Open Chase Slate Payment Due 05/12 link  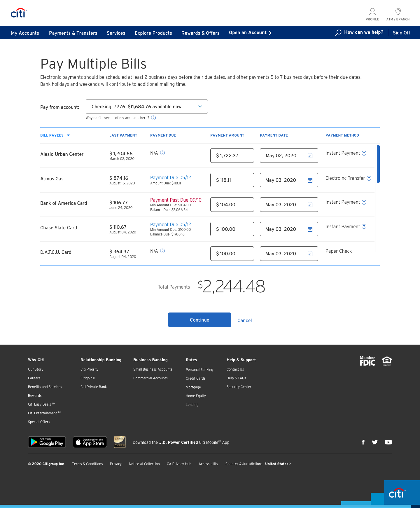[171, 224]
